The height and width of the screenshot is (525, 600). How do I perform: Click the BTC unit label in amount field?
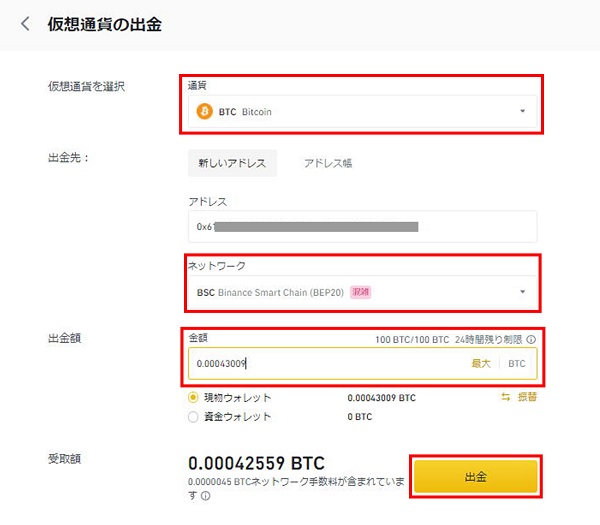pos(517,364)
